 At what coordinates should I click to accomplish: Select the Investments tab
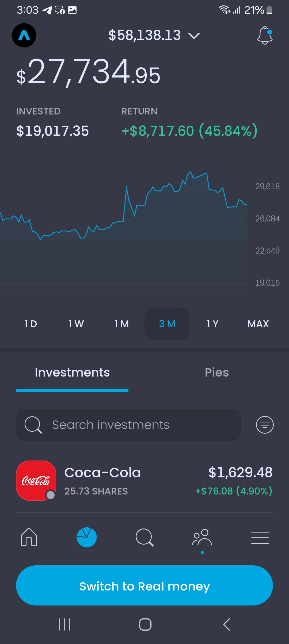click(x=72, y=373)
